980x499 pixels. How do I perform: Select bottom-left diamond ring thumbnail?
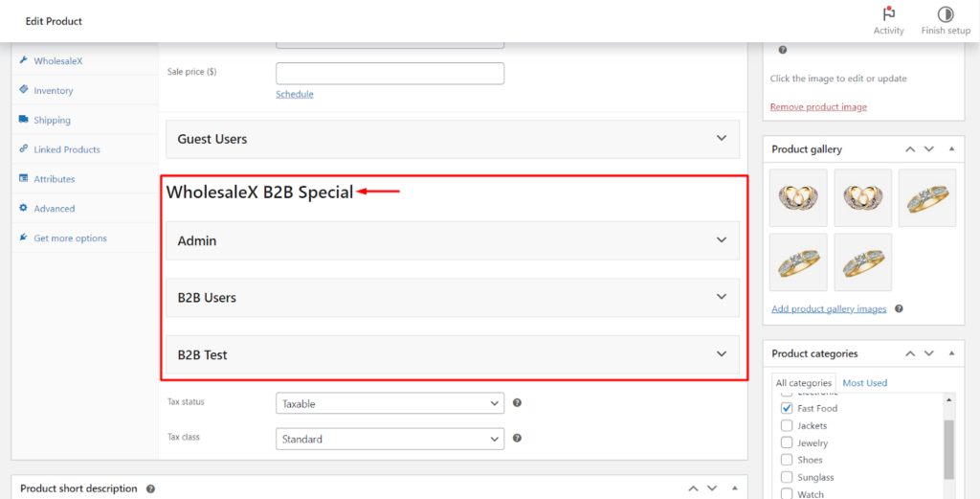point(798,262)
